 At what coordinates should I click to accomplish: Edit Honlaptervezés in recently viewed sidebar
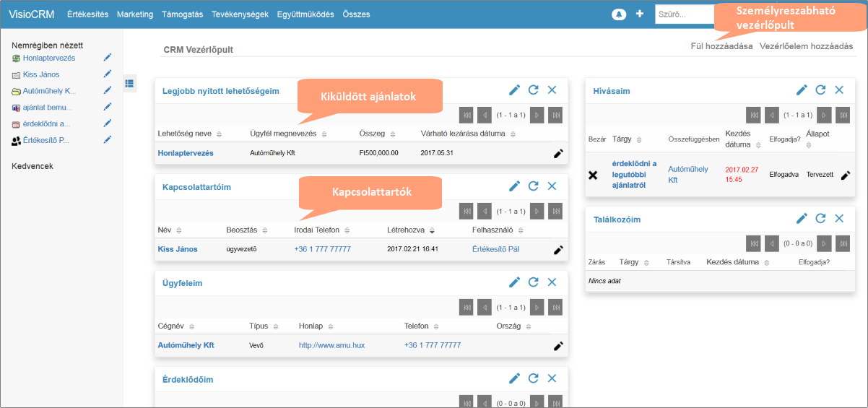108,58
